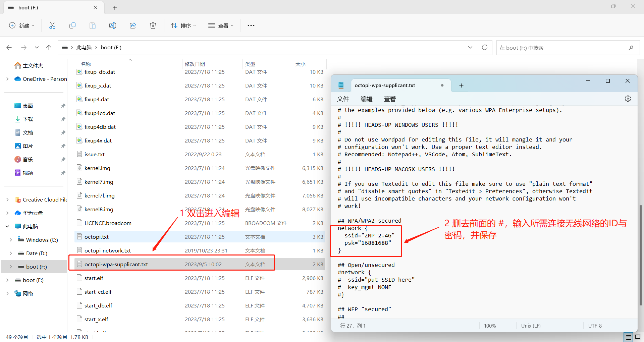Expand the Windows (C:) tree node

coord(11,240)
